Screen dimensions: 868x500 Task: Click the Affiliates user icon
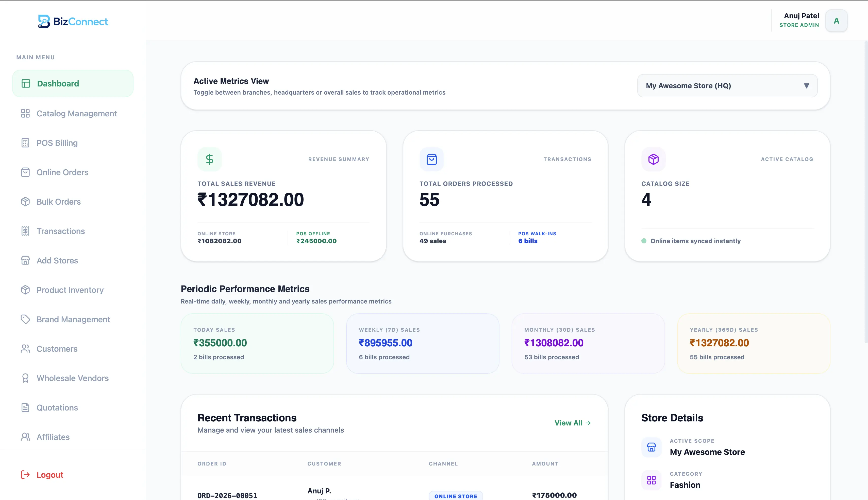(25, 437)
